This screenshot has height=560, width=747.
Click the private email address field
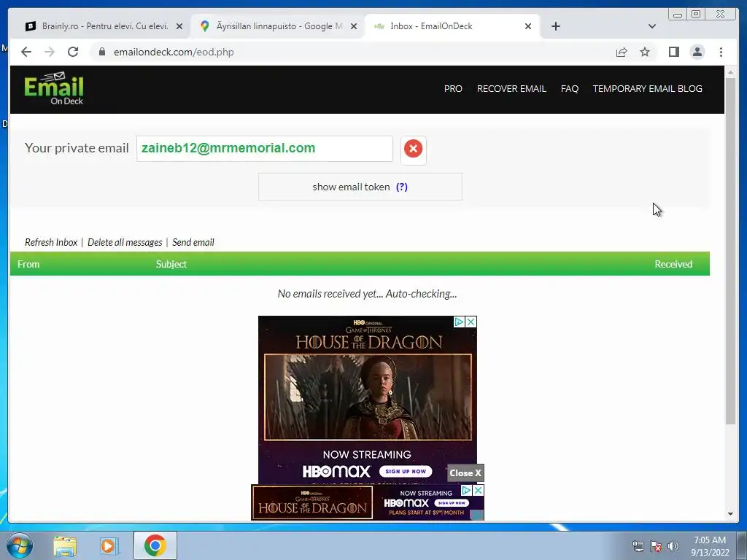[x=264, y=149]
